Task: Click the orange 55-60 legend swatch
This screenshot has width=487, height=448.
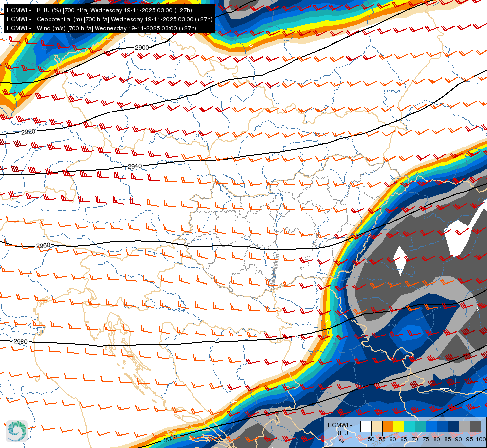Action: click(x=388, y=426)
